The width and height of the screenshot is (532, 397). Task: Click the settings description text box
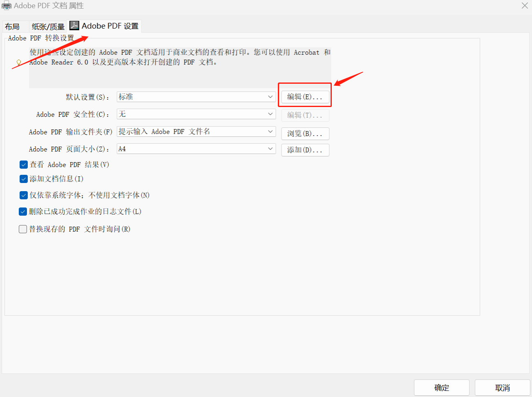[x=180, y=67]
